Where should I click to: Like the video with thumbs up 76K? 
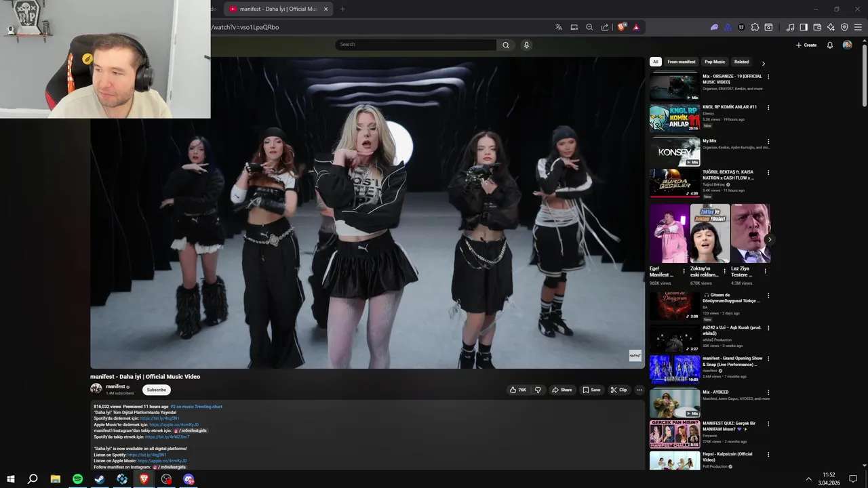518,390
